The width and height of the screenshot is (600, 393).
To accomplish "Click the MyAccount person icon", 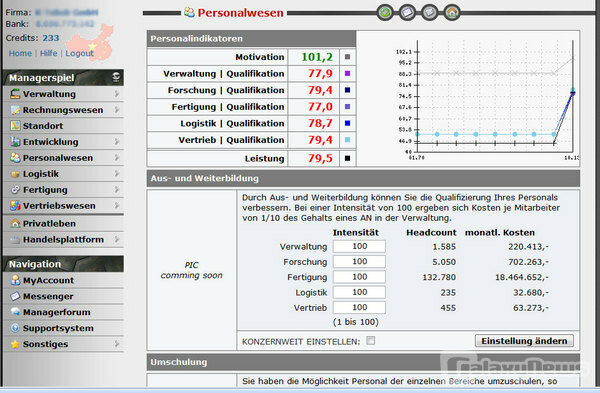I will point(15,280).
